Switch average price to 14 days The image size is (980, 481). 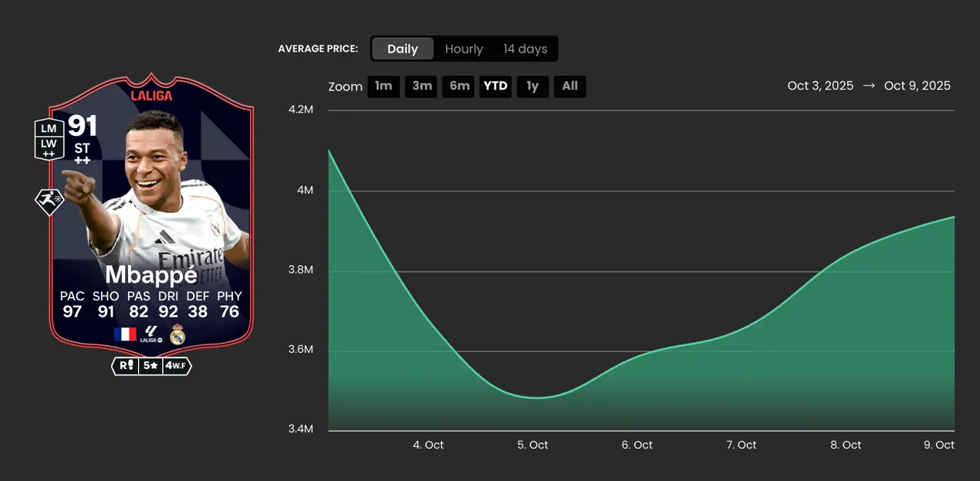coord(525,49)
